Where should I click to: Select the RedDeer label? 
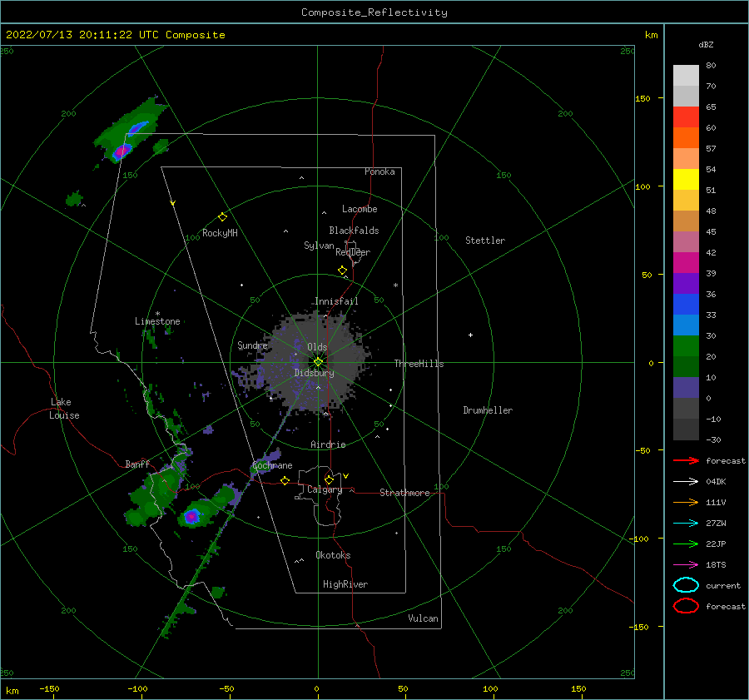353,252
